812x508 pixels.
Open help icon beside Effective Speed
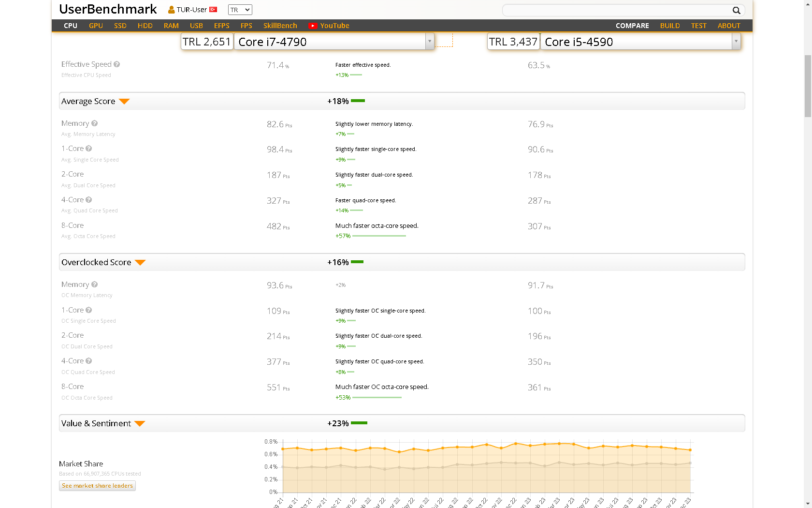click(117, 64)
